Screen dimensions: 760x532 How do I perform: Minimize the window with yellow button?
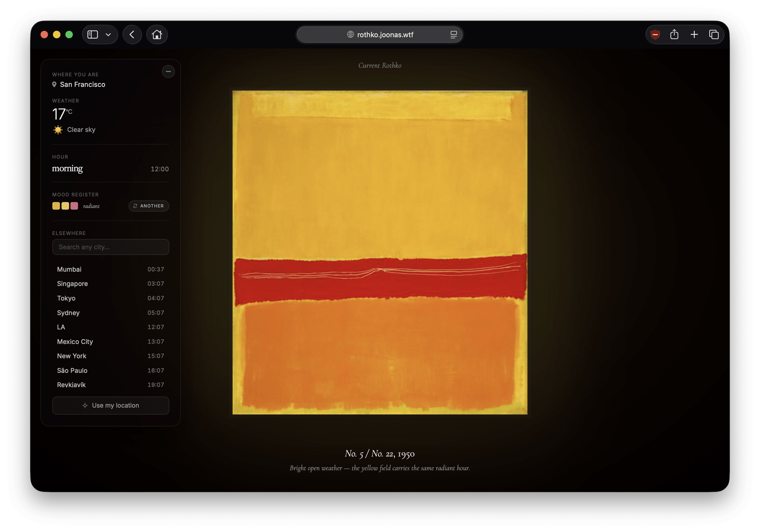[x=57, y=35]
